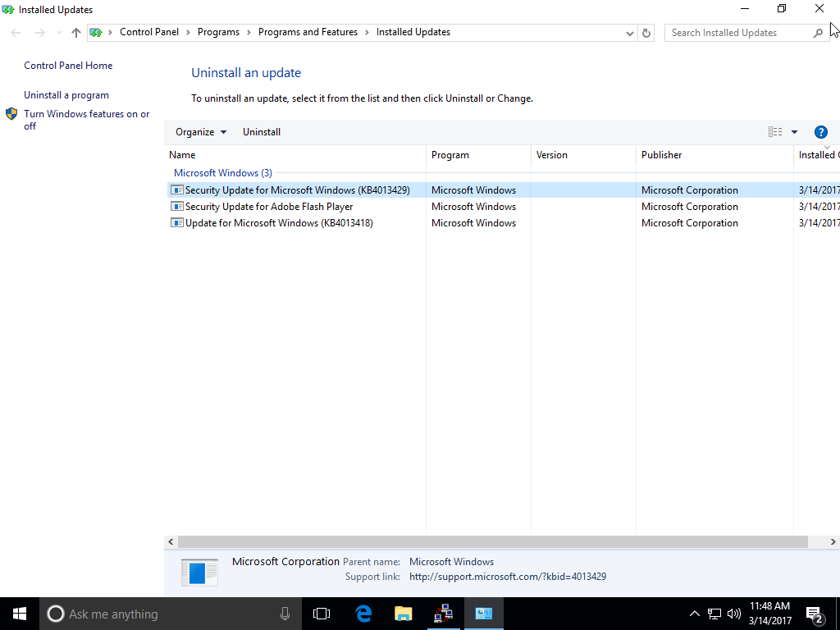840x630 pixels.
Task: Click Microsoft Corporation in Adobe Flash row
Action: click(689, 207)
